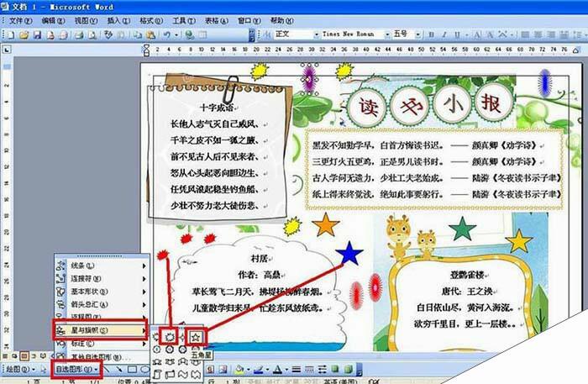
Task: Click the 村居 poem title
Action: coord(260,258)
